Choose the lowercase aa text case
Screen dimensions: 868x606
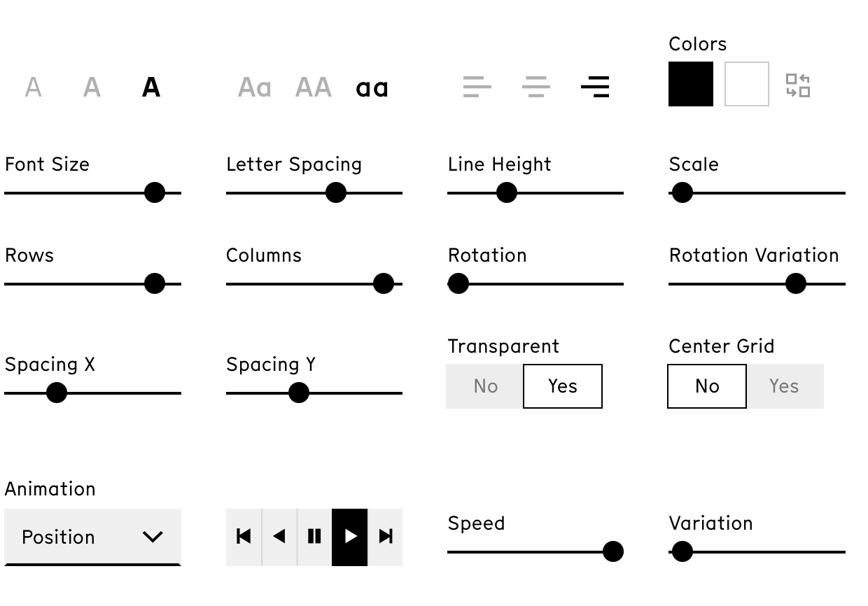point(372,87)
